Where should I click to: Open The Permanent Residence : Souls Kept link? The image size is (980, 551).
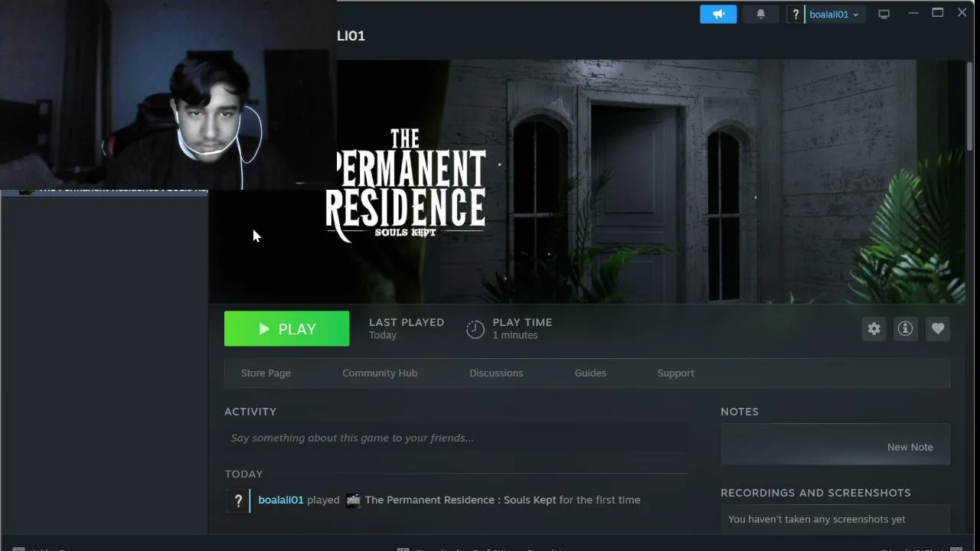460,500
